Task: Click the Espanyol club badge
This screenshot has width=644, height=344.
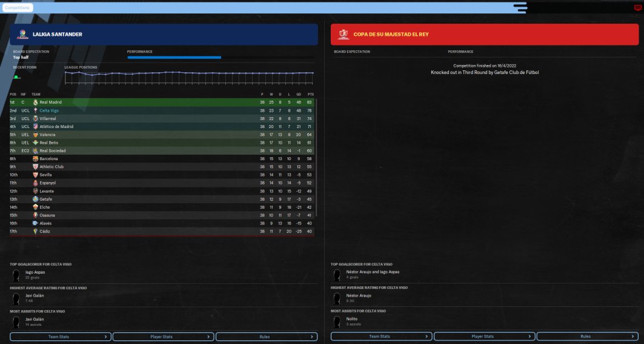Action: [35, 183]
